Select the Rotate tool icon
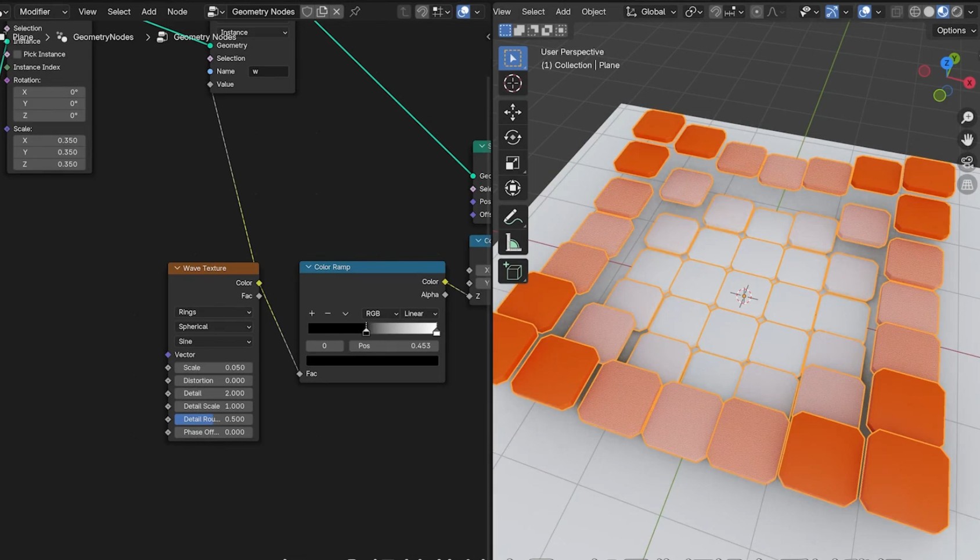This screenshot has width=980, height=560. point(512,137)
